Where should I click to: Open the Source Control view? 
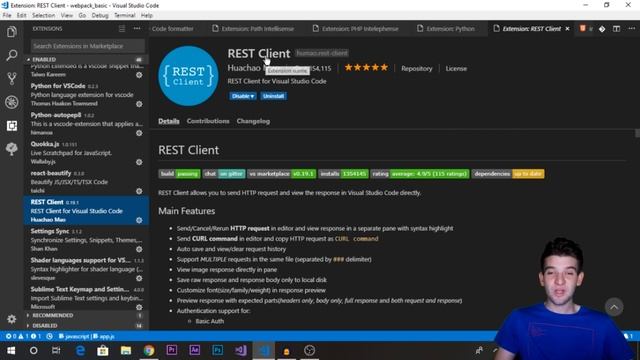(11, 78)
